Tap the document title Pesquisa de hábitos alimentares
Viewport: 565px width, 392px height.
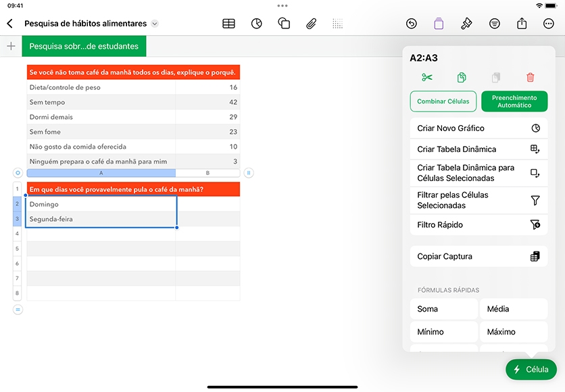click(86, 24)
